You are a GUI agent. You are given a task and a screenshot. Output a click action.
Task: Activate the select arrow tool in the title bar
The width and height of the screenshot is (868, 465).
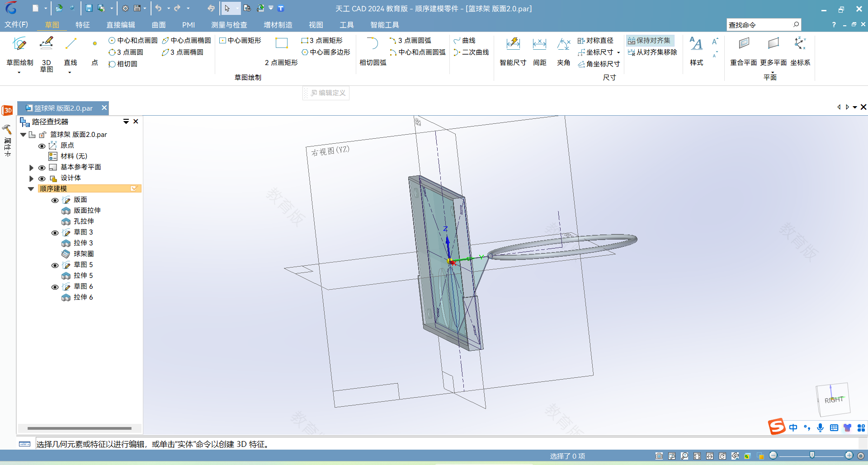click(x=227, y=8)
